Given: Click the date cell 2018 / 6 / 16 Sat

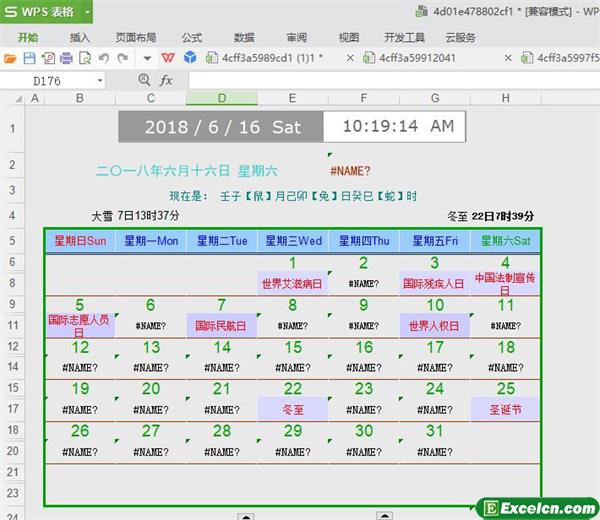Looking at the screenshot, I should click(221, 127).
